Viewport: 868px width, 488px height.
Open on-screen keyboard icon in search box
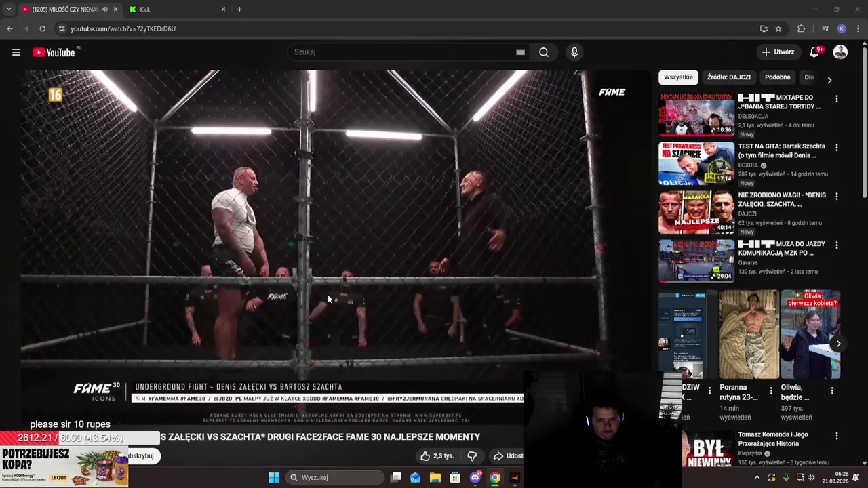[520, 52]
